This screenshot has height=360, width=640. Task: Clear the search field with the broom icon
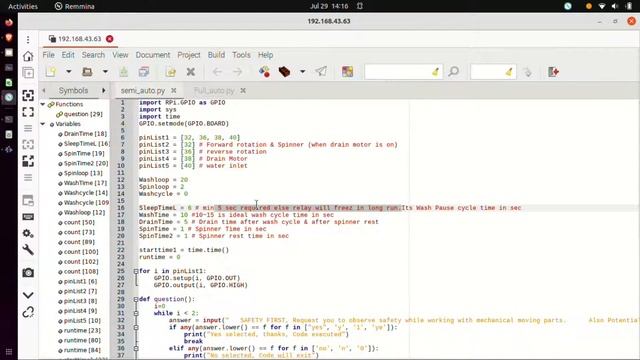[436, 72]
